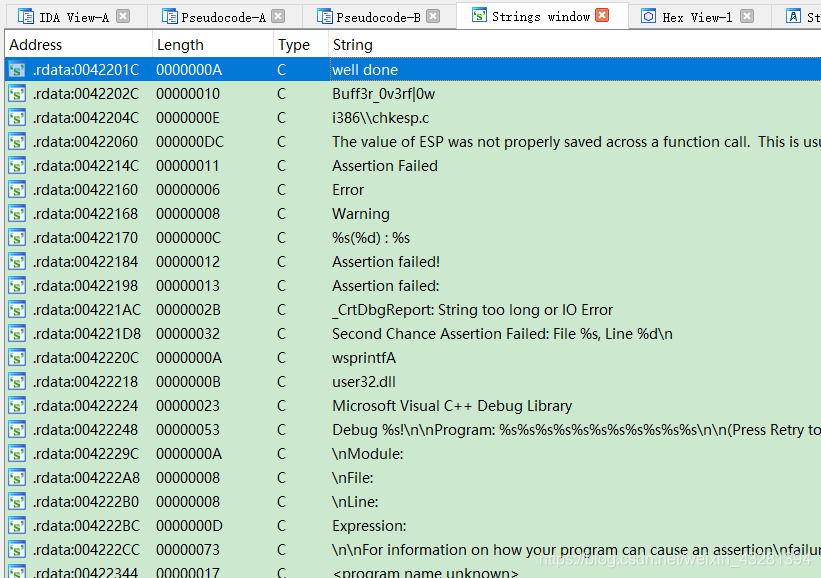
Task: Click string icon for row .rdata:0042220C
Action: (17, 358)
